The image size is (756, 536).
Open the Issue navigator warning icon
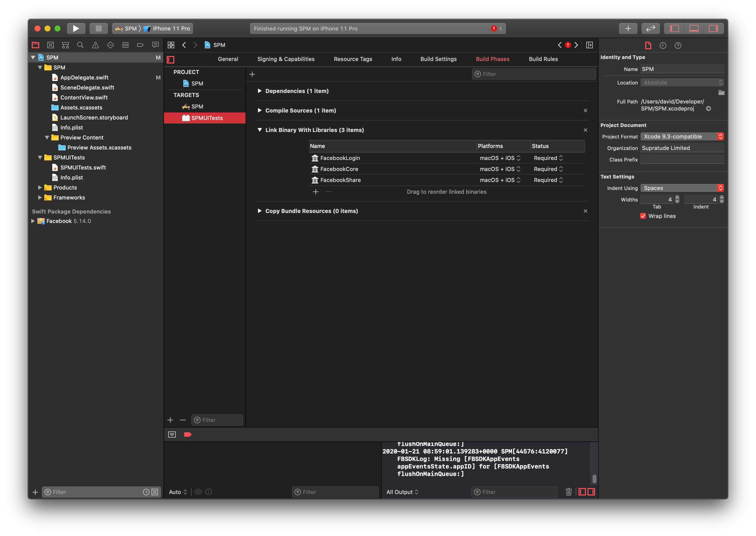tap(95, 45)
